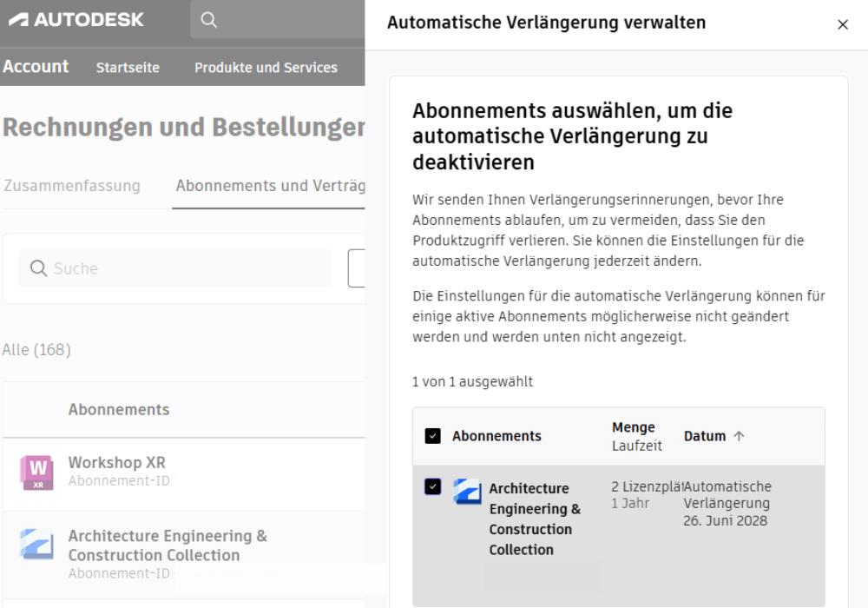The width and height of the screenshot is (868, 608).
Task: Click the 2 Lizenzplätze quantity cell
Action: tap(648, 486)
